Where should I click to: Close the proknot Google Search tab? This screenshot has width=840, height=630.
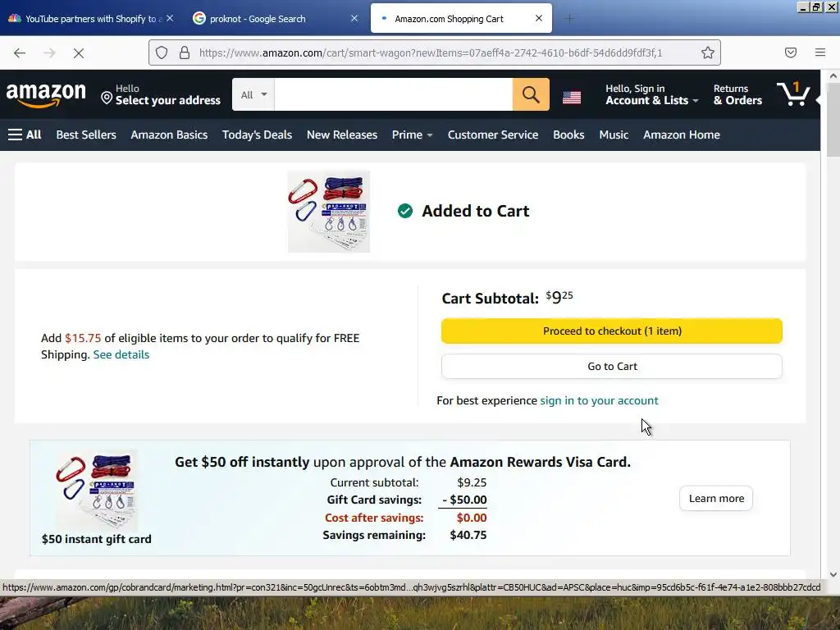354,18
